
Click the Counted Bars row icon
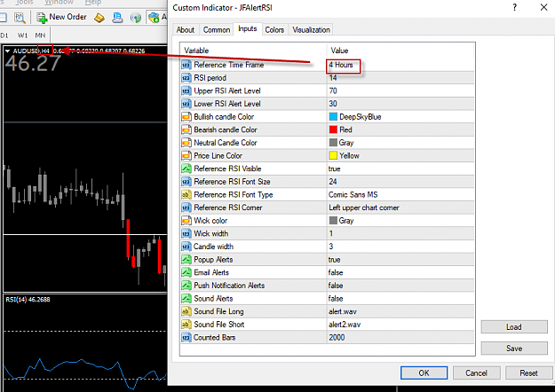tap(186, 338)
